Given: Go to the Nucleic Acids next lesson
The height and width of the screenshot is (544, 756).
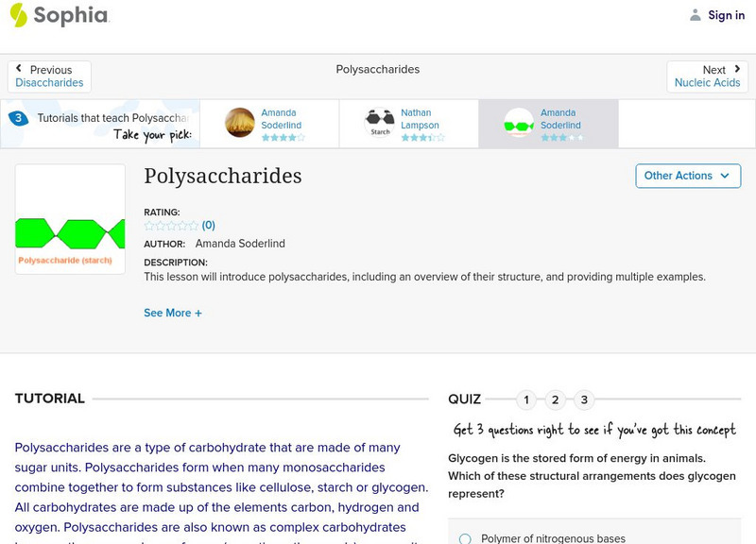Looking at the screenshot, I should [x=707, y=83].
